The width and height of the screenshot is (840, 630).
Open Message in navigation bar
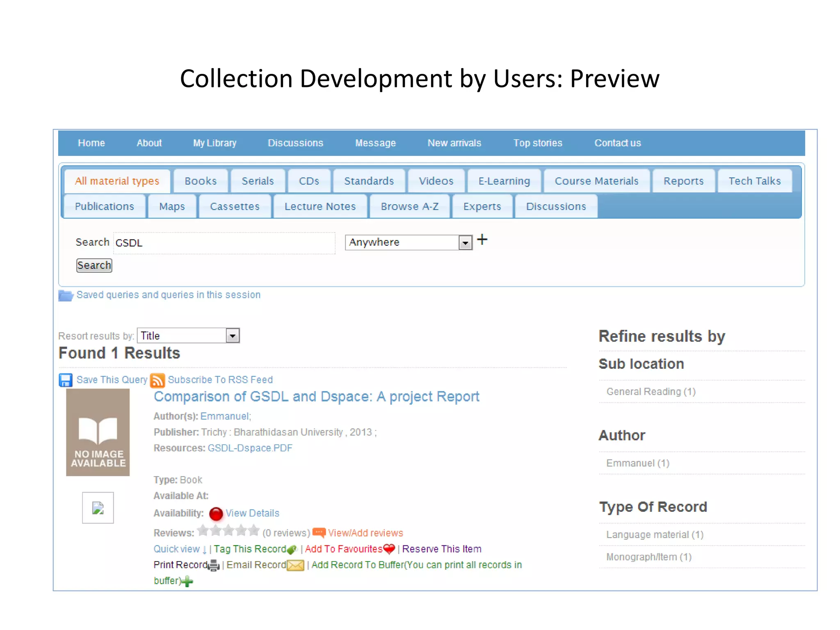(x=375, y=143)
